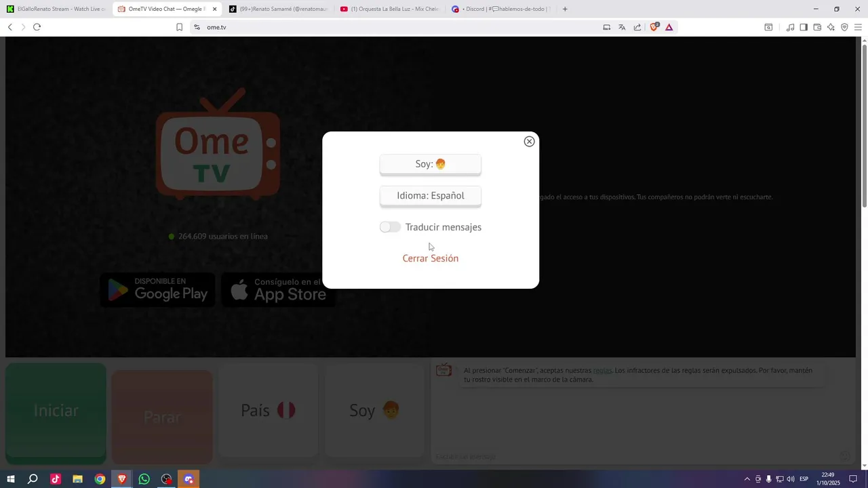Screen dimensions: 868x488
Task: Open File Explorer from taskbar
Action: tap(77, 479)
